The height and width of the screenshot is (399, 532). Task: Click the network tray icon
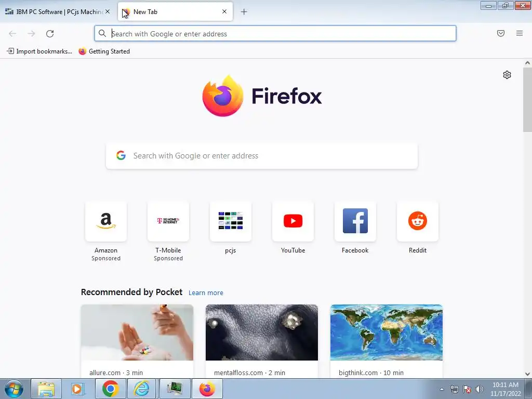tap(454, 389)
